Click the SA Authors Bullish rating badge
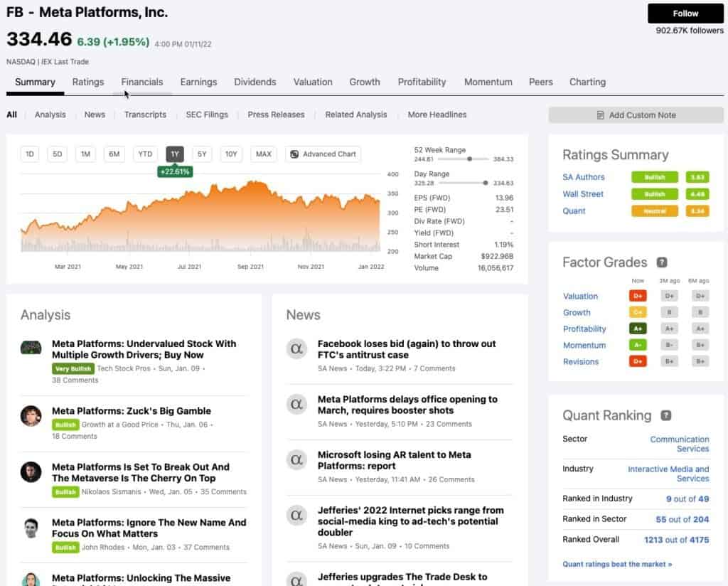This screenshot has width=728, height=586. coord(655,177)
